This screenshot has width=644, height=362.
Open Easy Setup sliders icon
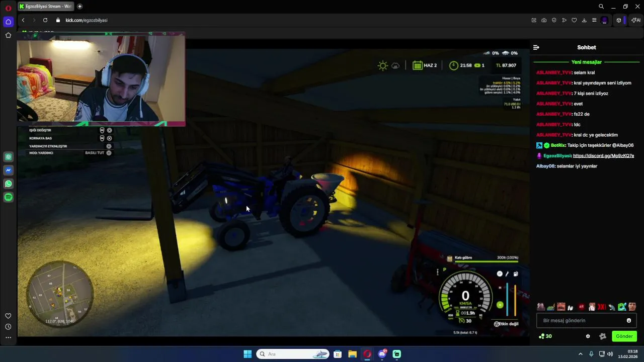[594, 20]
